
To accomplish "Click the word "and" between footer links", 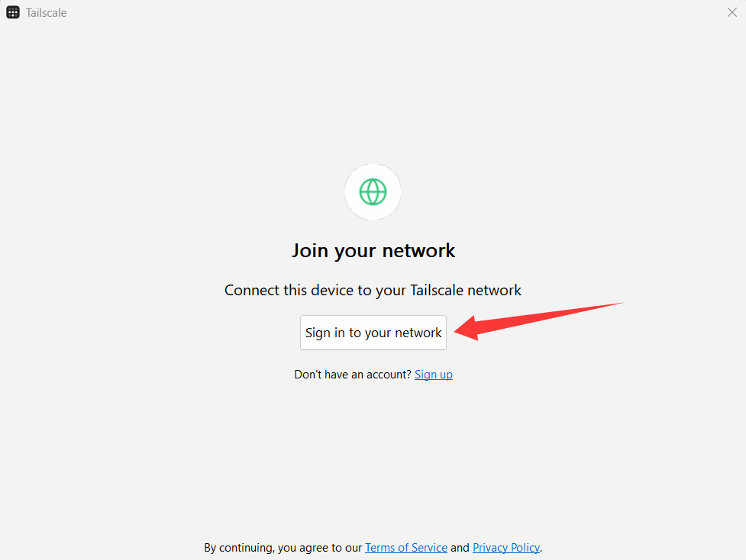I will (460, 548).
